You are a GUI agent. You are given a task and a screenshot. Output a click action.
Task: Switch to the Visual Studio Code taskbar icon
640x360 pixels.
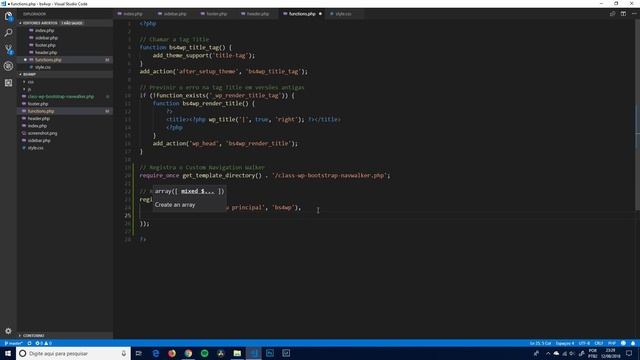click(x=253, y=353)
